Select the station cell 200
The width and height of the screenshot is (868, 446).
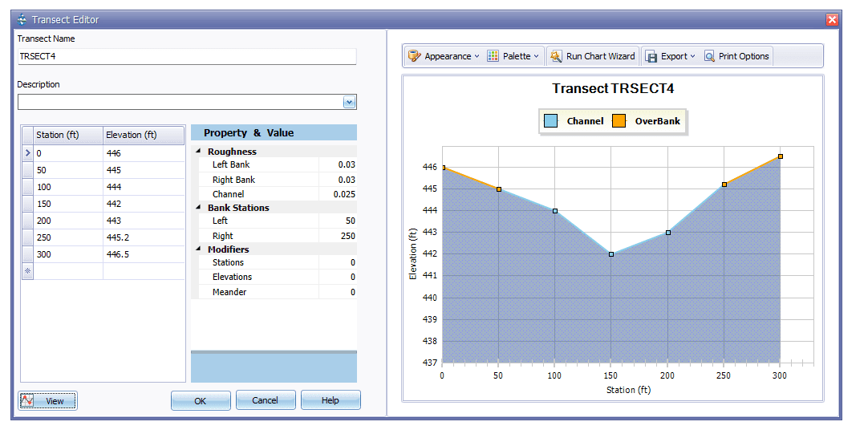pyautogui.click(x=68, y=221)
